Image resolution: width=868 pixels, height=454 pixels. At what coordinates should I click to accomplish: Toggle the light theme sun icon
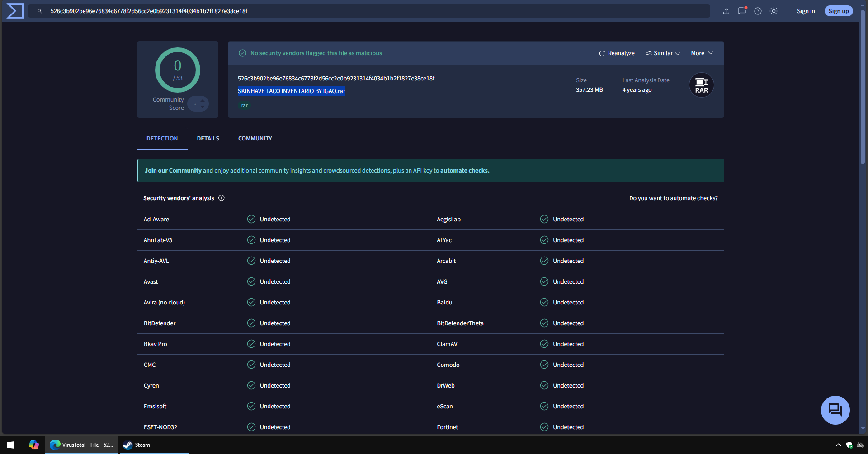click(x=774, y=11)
